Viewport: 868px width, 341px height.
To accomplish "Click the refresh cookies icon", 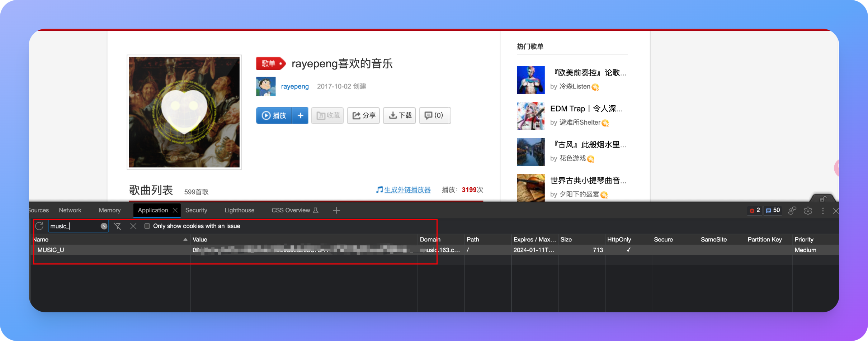I will coord(39,226).
